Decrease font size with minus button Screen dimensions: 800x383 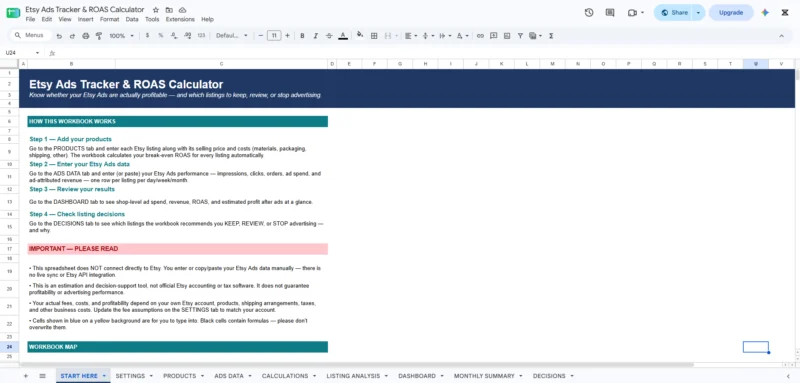(x=261, y=36)
